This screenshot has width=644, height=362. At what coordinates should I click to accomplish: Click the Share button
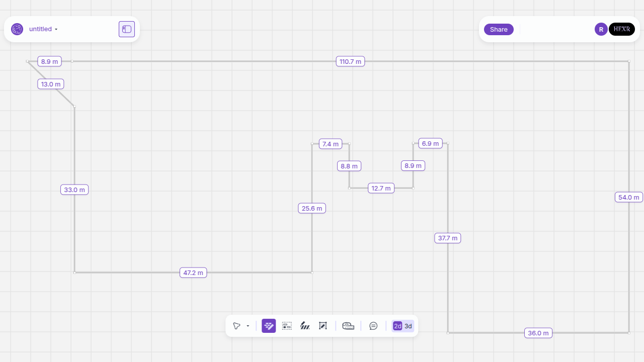click(x=499, y=29)
